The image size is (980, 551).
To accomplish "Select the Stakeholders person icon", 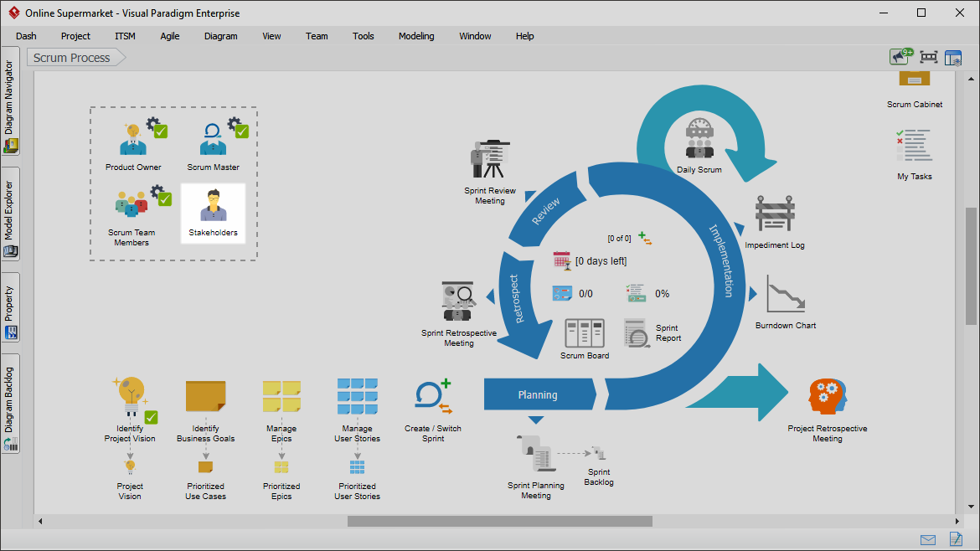I will tap(213, 206).
